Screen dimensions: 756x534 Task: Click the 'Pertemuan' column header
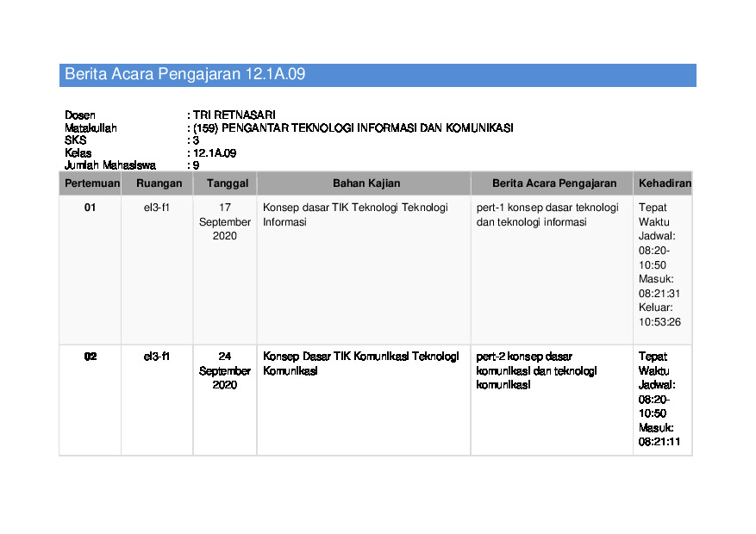tap(92, 183)
